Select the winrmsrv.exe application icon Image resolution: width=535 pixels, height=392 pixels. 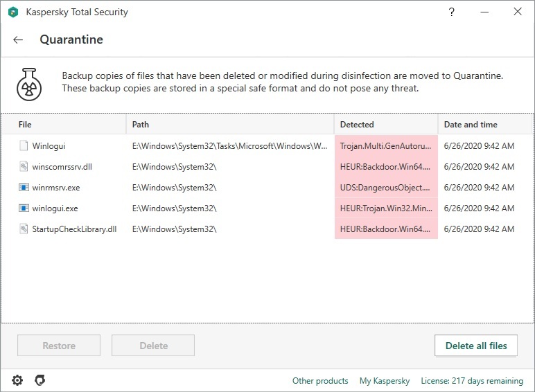click(x=24, y=188)
